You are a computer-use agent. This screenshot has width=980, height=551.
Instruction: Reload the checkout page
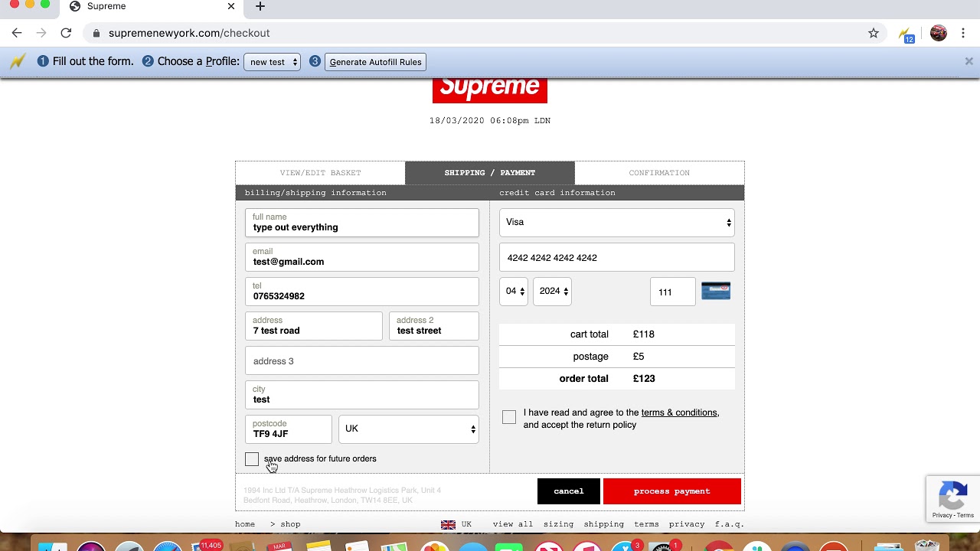[x=66, y=33]
